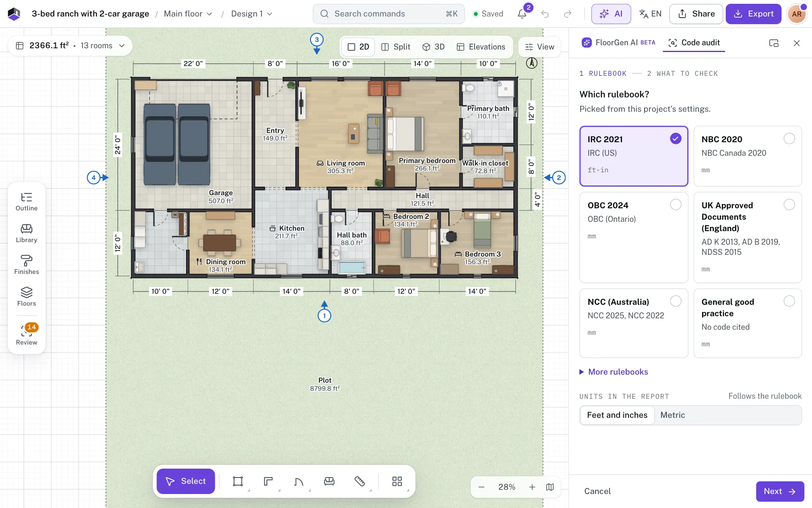Open Review with 14 issues

(x=27, y=335)
